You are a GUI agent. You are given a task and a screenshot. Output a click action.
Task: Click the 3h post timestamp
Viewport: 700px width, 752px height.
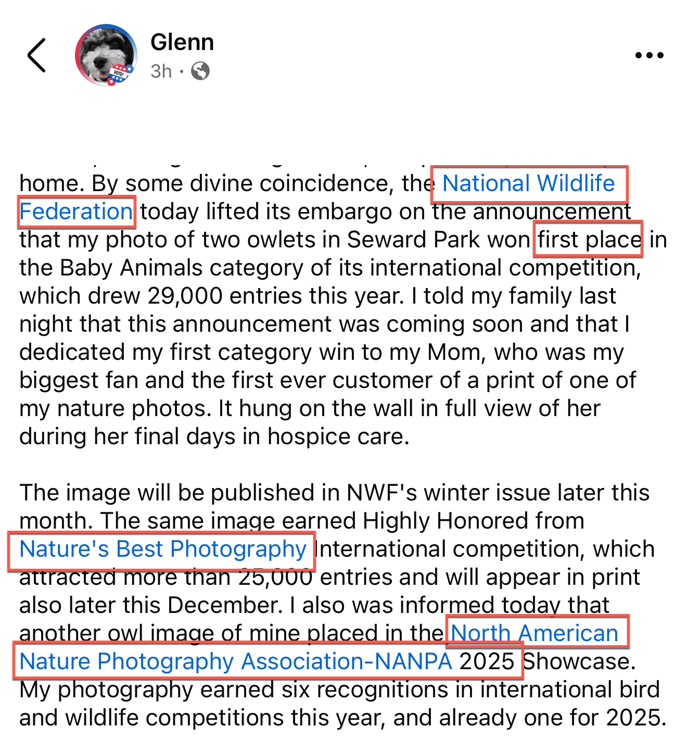pyautogui.click(x=161, y=71)
